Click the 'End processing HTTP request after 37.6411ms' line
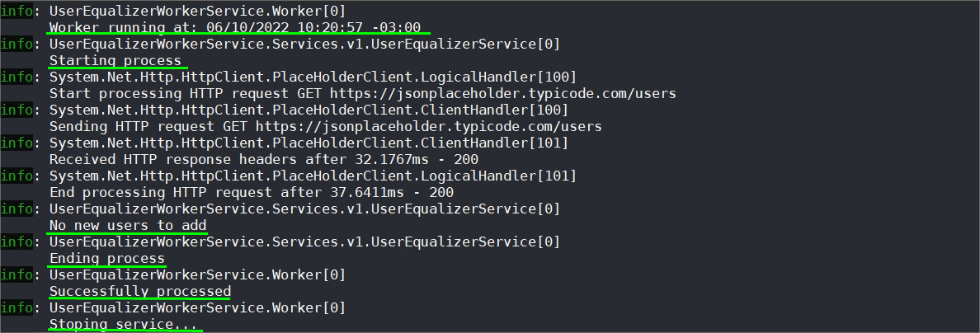Screen dimensions: 980x333 [252, 192]
